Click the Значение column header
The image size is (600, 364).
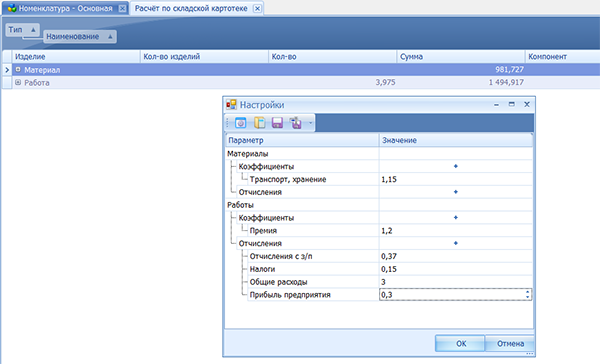(456, 140)
